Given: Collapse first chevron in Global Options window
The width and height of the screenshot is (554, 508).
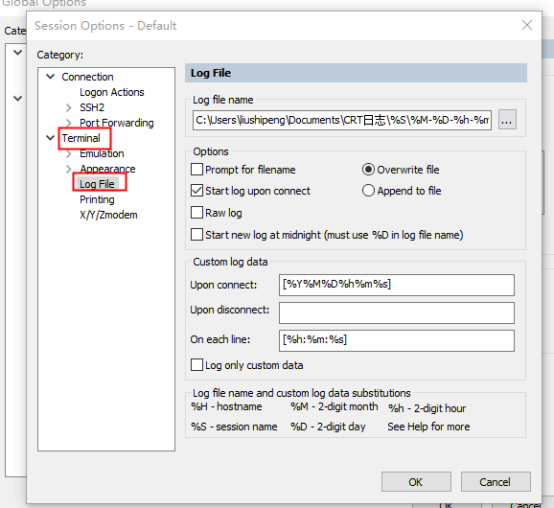Looking at the screenshot, I should pos(18,53).
